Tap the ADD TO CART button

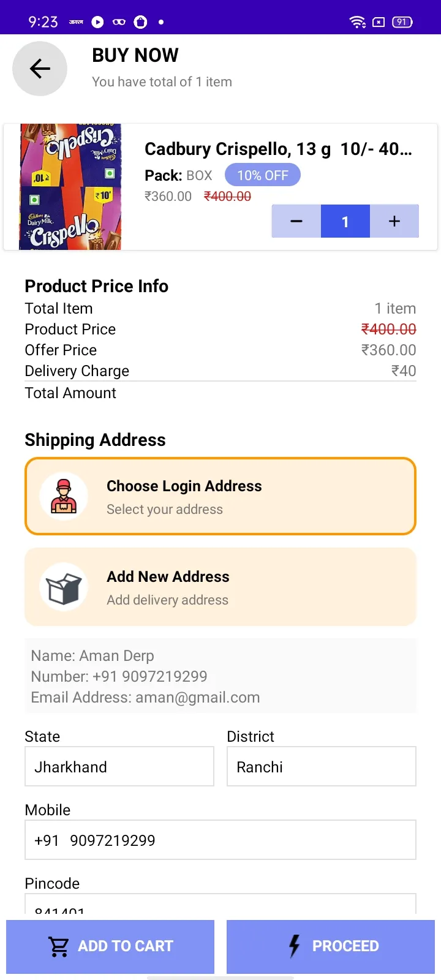pos(110,946)
